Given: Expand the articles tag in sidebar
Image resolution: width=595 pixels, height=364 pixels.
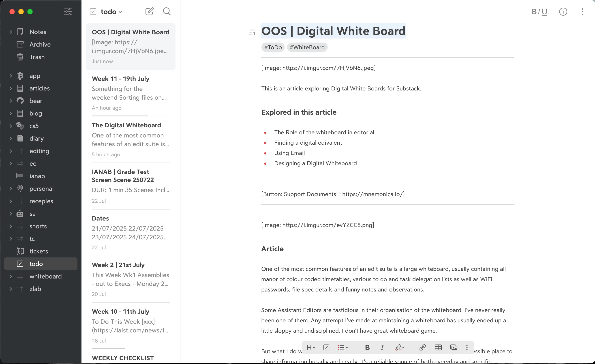Looking at the screenshot, I should coord(11,88).
